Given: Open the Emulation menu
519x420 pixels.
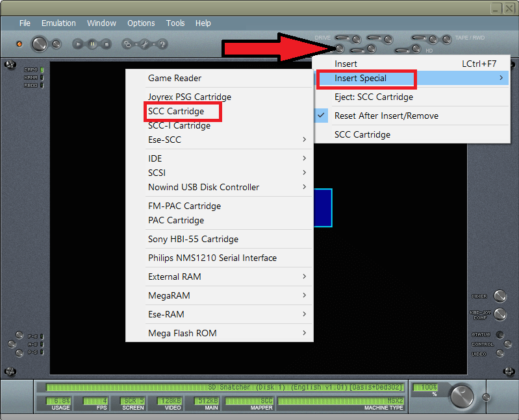Looking at the screenshot, I should point(58,23).
